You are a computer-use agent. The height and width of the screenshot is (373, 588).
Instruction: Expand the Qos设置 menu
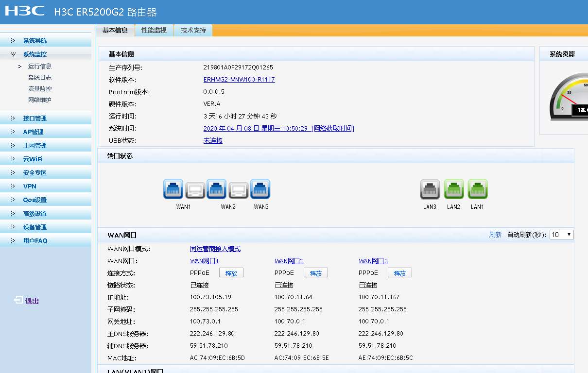pos(46,200)
